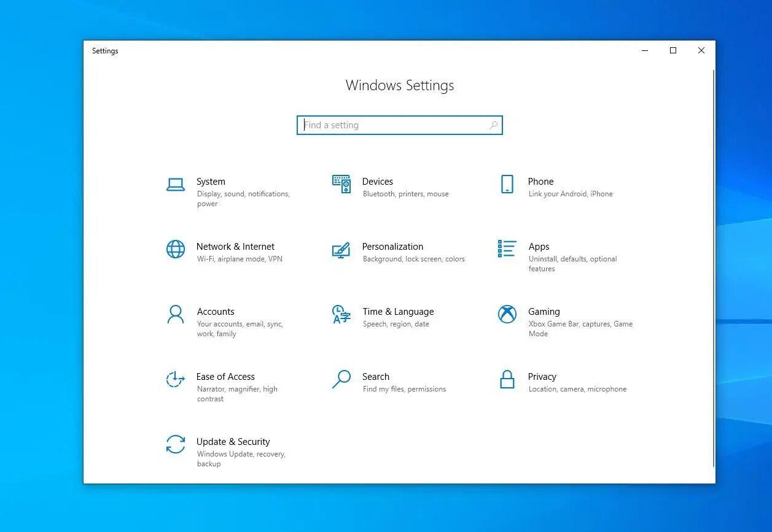This screenshot has width=772, height=532.
Task: Click 'Windows Update, recovery, backup' text
Action: 241,459
